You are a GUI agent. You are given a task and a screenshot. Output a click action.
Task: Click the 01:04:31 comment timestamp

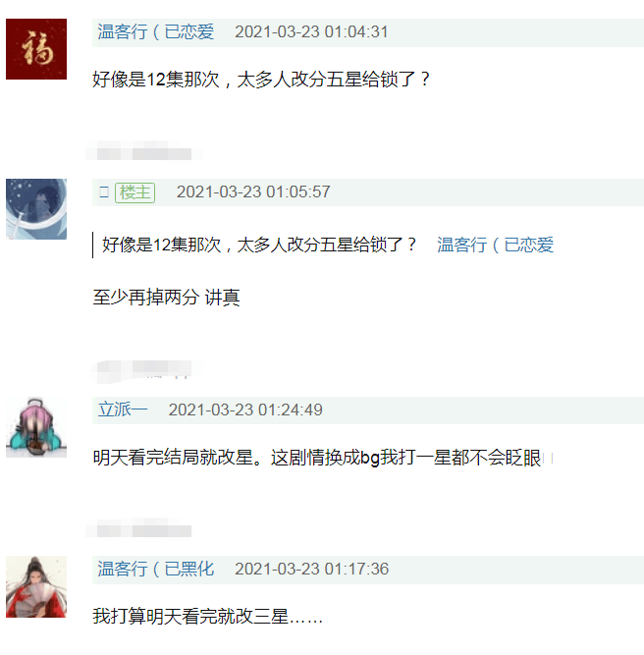311,32
